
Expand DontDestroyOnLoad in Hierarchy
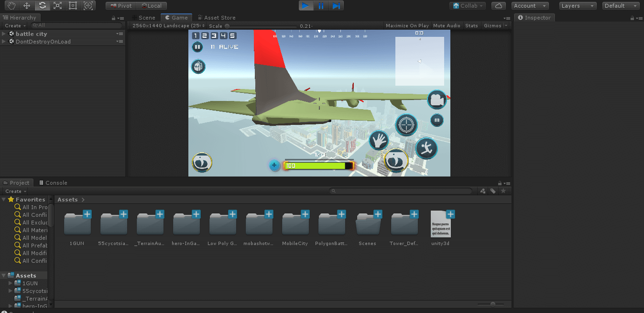click(x=4, y=42)
